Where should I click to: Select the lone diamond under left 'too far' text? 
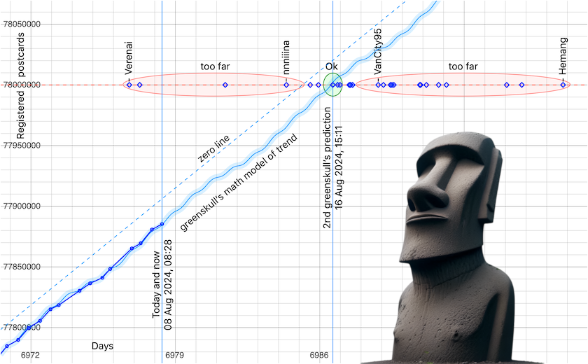click(x=225, y=85)
